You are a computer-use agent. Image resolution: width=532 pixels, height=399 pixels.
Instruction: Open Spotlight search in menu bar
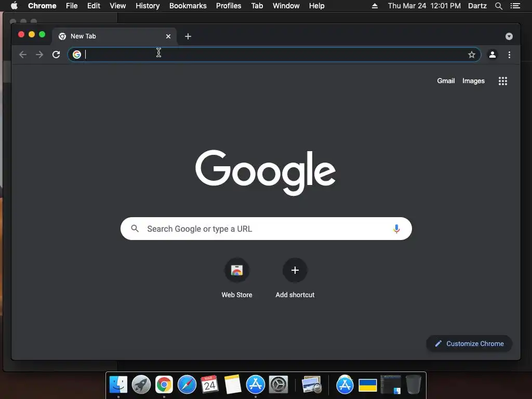click(x=498, y=6)
